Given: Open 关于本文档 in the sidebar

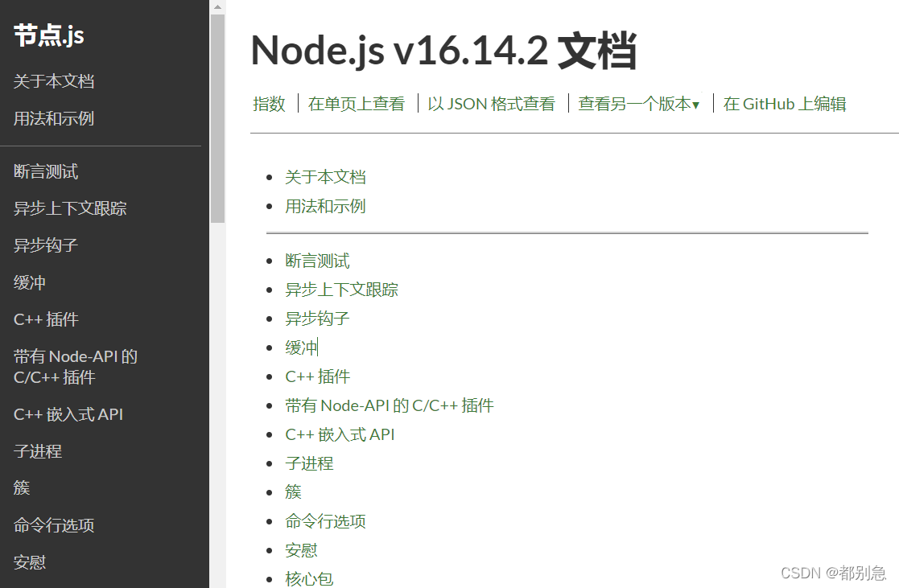Looking at the screenshot, I should [54, 81].
